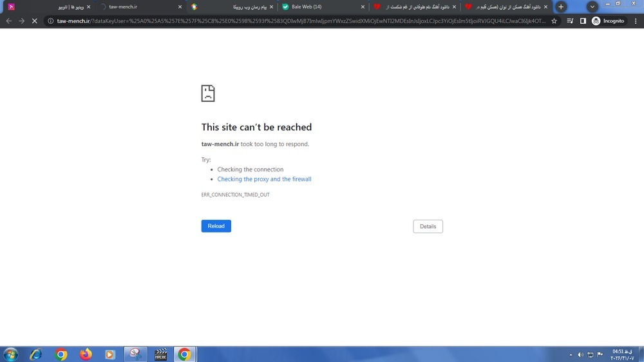Expand the tab search dropdown arrow

592,6
